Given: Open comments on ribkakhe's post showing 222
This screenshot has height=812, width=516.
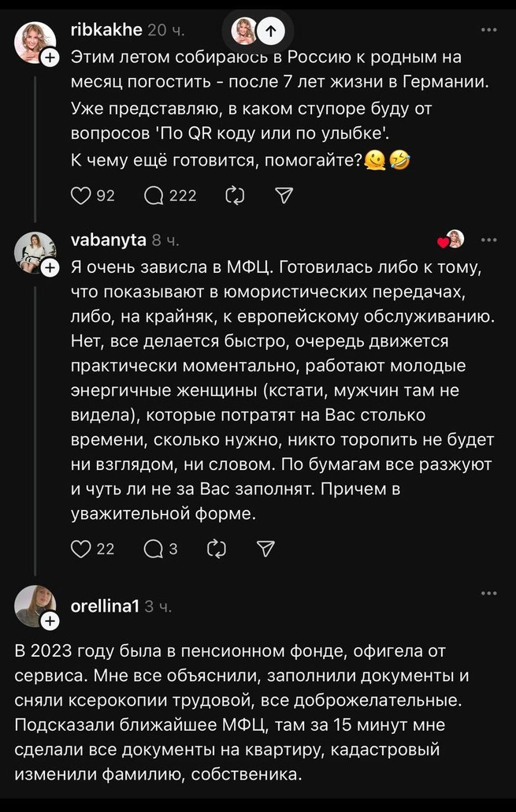Looking at the screenshot, I should click(x=154, y=196).
